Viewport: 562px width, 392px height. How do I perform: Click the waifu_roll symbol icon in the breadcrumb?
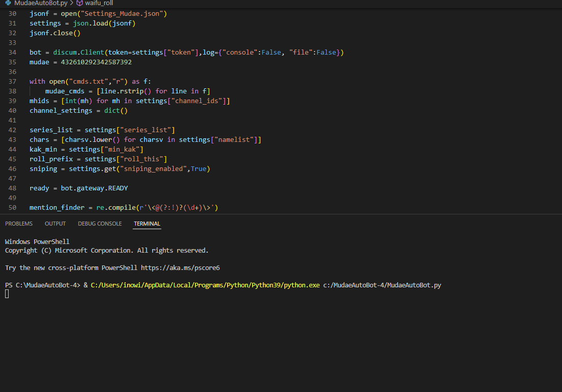pyautogui.click(x=79, y=3)
